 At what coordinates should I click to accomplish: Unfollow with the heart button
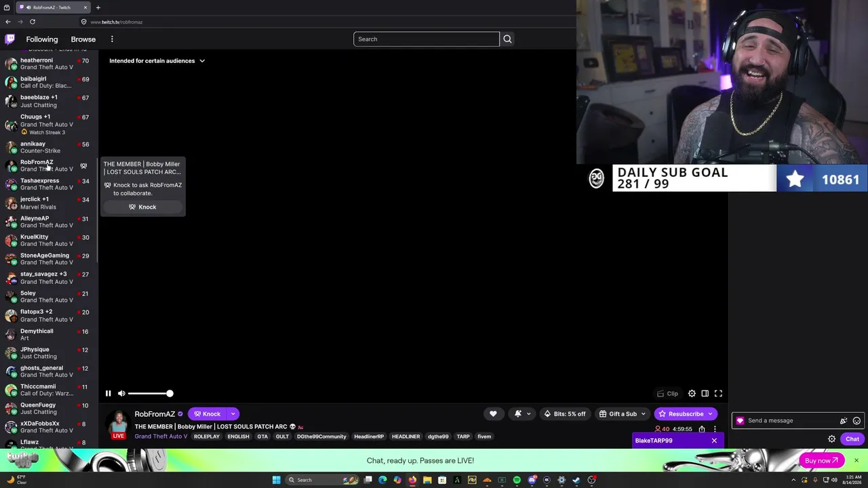coord(493,414)
